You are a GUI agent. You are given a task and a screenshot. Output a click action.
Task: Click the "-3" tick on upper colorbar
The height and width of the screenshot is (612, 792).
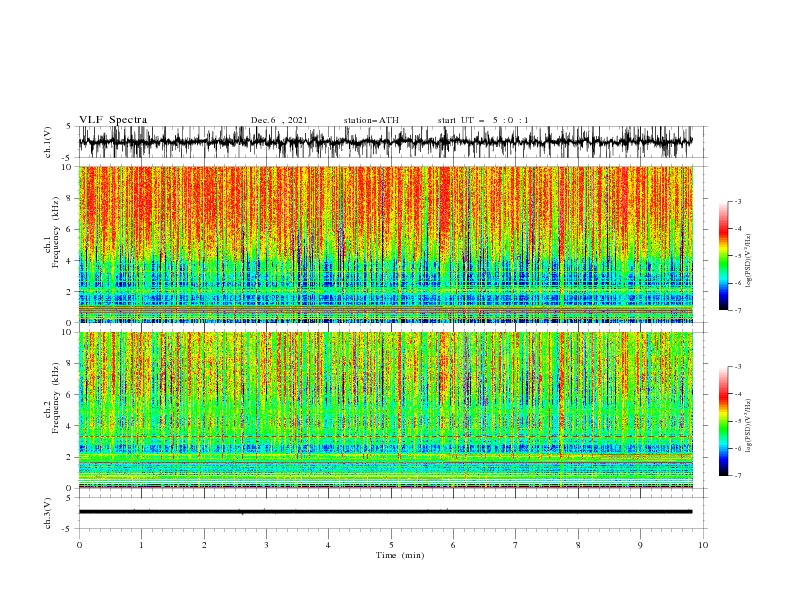[x=738, y=201]
